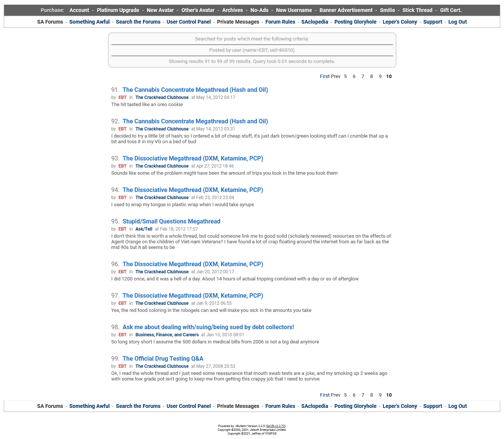Click Search the Forums in the top navigation
Image resolution: width=504 pixels, height=439 pixels.
coord(138,22)
